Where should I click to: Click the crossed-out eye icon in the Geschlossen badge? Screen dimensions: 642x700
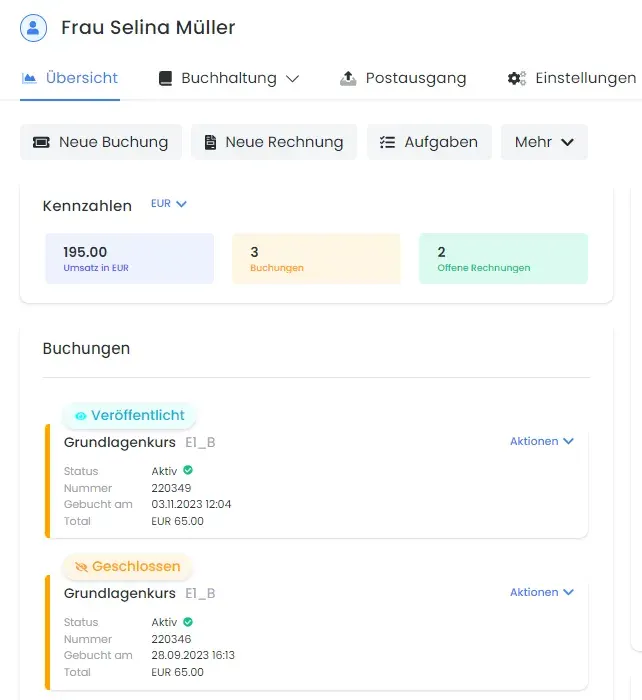tap(81, 567)
